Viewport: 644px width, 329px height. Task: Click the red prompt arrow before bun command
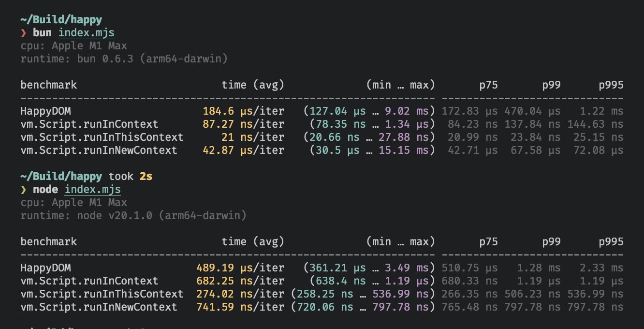pos(23,32)
